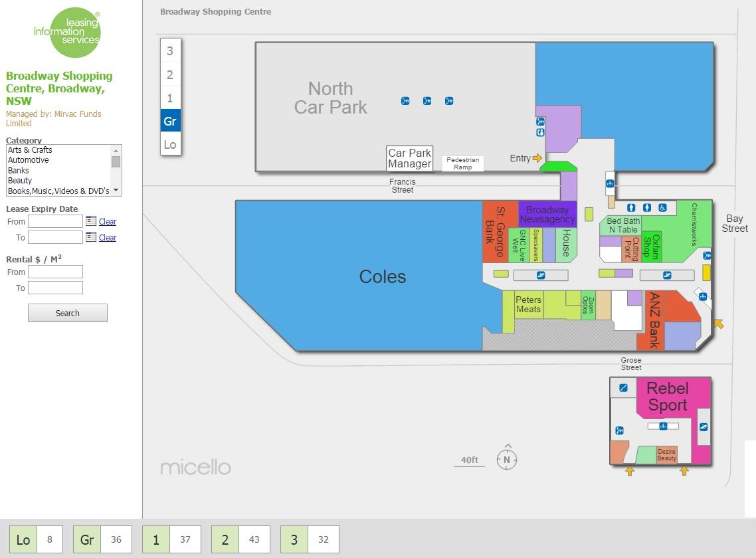Click information icon below Rebel Sport

pos(663,426)
